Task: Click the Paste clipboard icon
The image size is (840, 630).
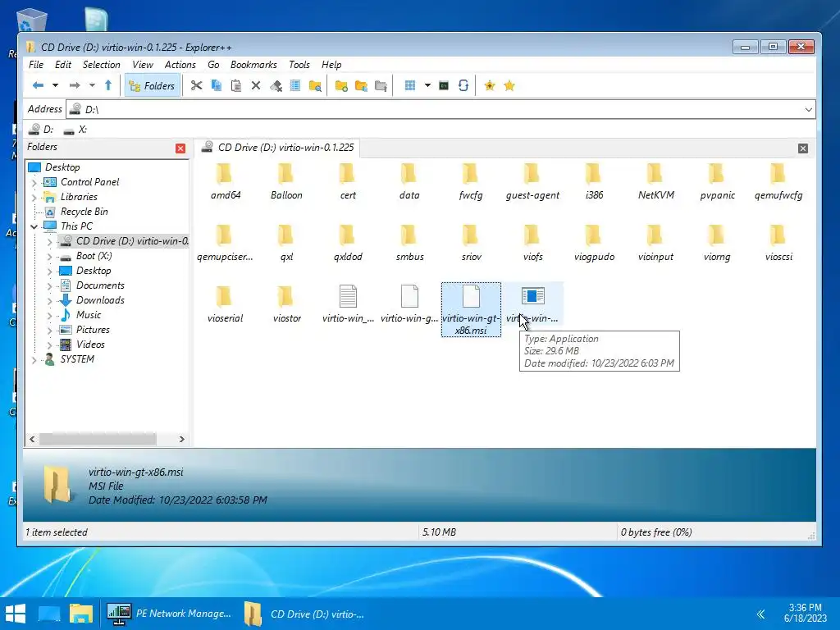Action: [235, 85]
